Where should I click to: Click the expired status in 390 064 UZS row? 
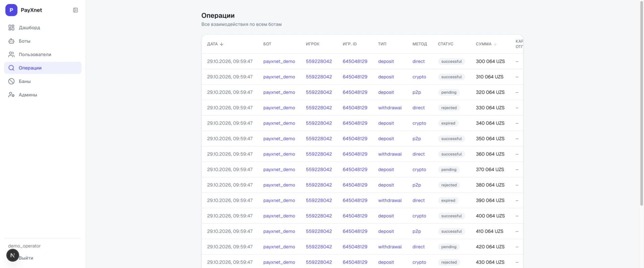point(448,201)
